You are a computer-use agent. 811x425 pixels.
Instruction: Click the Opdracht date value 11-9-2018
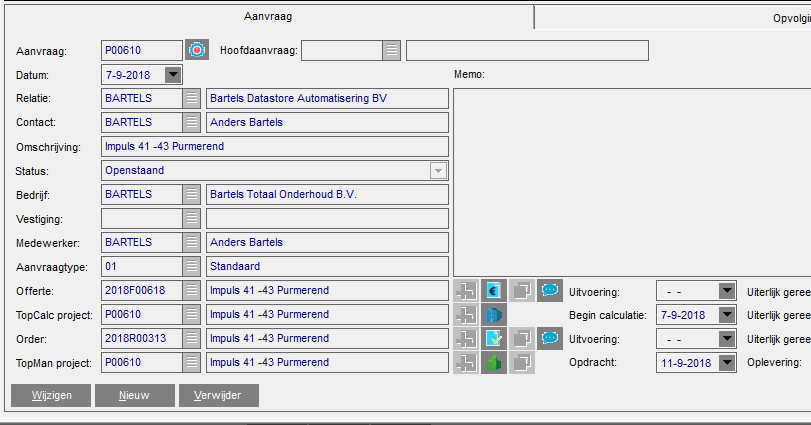(686, 363)
